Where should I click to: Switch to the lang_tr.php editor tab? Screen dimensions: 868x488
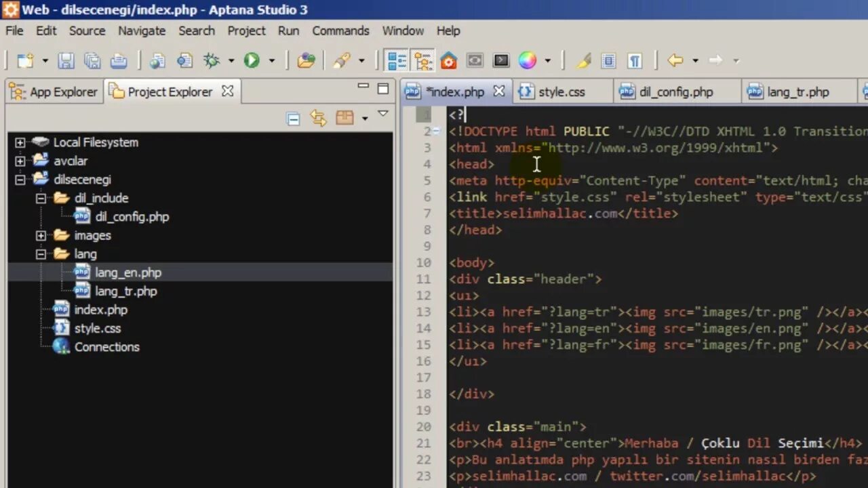click(798, 92)
